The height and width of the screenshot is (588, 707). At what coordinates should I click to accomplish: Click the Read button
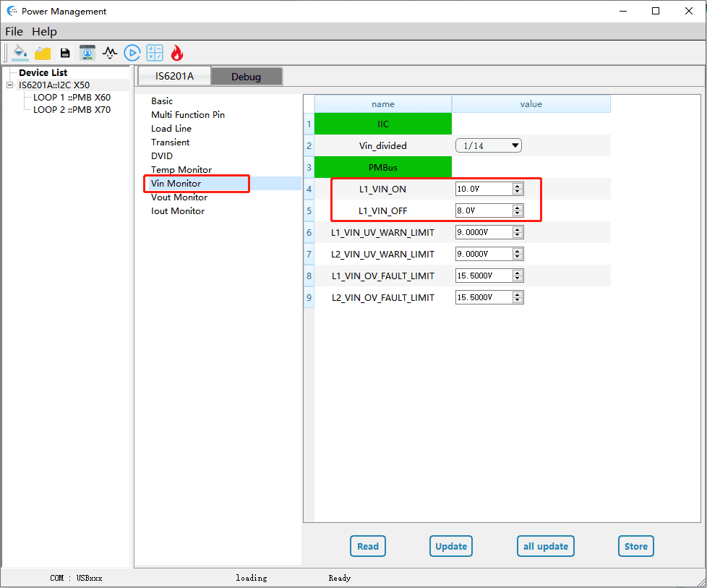(368, 546)
